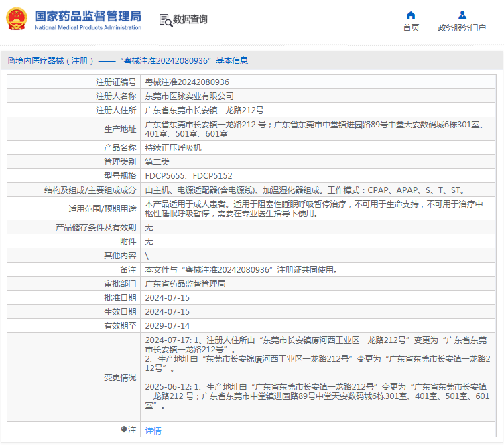Click National Medical Products Administration subtitle
Image resolution: width=504 pixels, height=448 pixels.
(x=88, y=28)
